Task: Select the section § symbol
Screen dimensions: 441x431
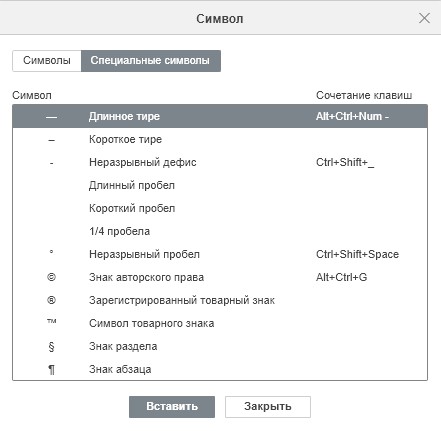Action: pyautogui.click(x=51, y=347)
